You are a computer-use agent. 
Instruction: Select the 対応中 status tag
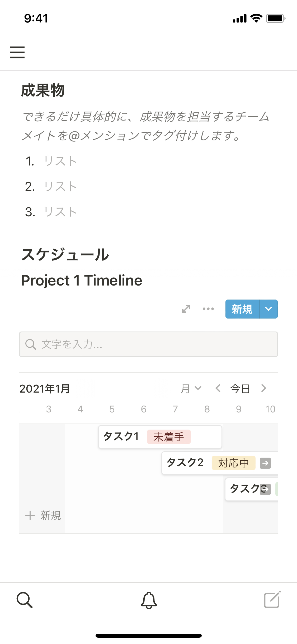[x=233, y=463]
